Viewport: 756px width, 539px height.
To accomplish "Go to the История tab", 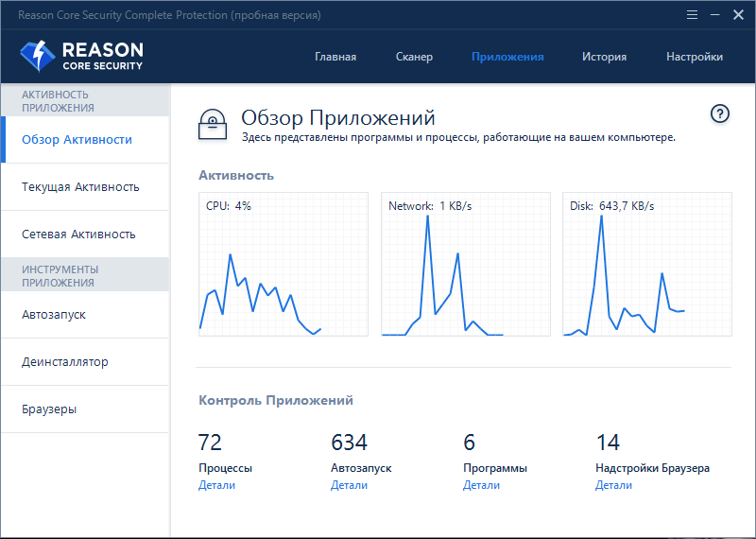I will [x=604, y=57].
